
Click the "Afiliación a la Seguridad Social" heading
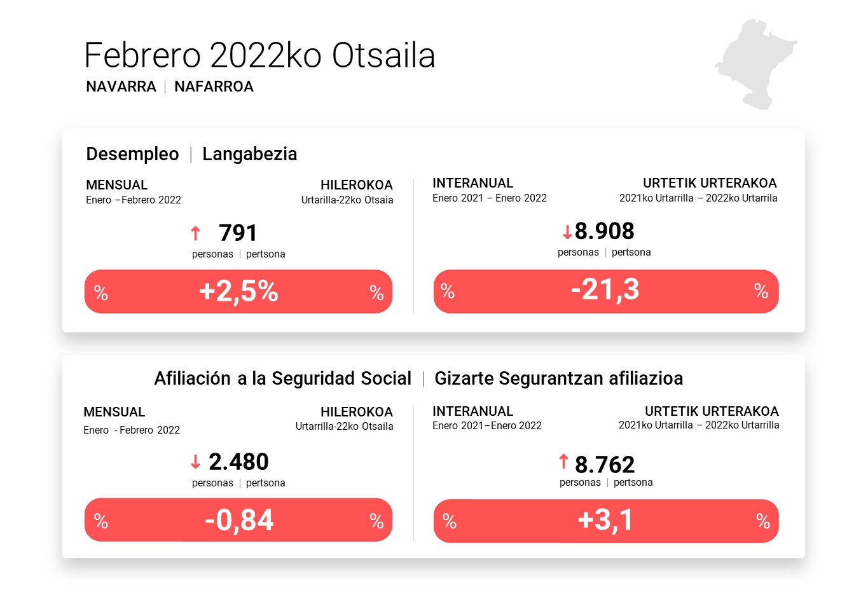point(282,378)
